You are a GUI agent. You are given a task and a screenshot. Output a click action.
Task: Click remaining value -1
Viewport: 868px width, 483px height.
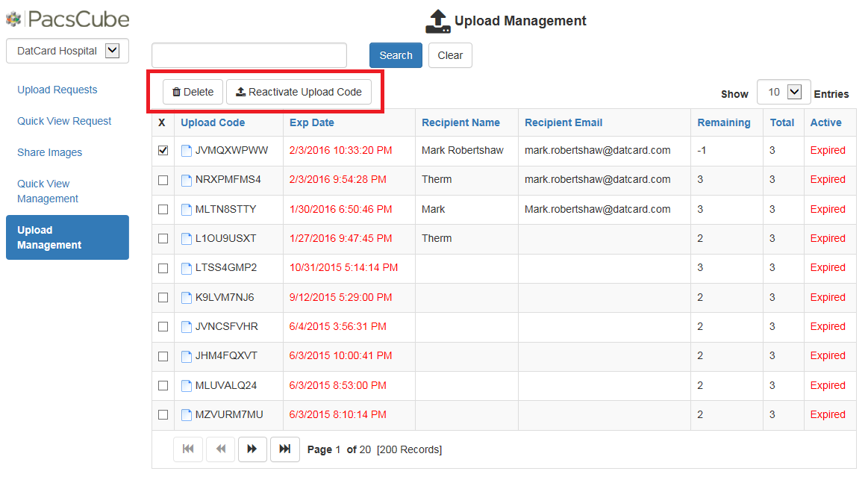point(702,151)
